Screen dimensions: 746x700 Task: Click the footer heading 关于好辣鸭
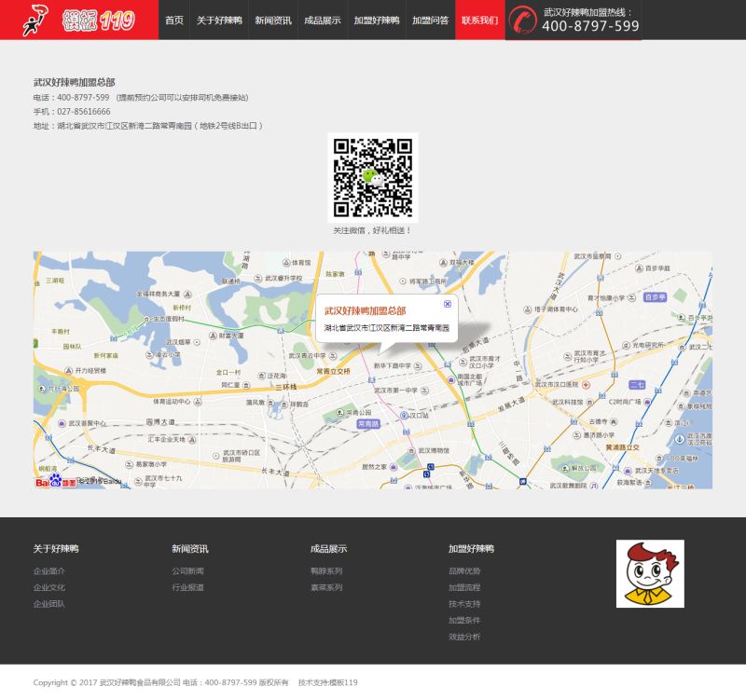point(56,549)
